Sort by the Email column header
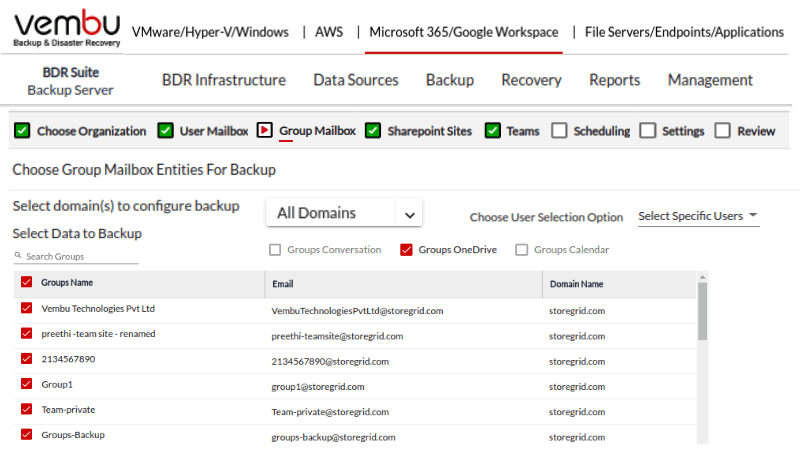This screenshot has height=450, width=800. (283, 284)
